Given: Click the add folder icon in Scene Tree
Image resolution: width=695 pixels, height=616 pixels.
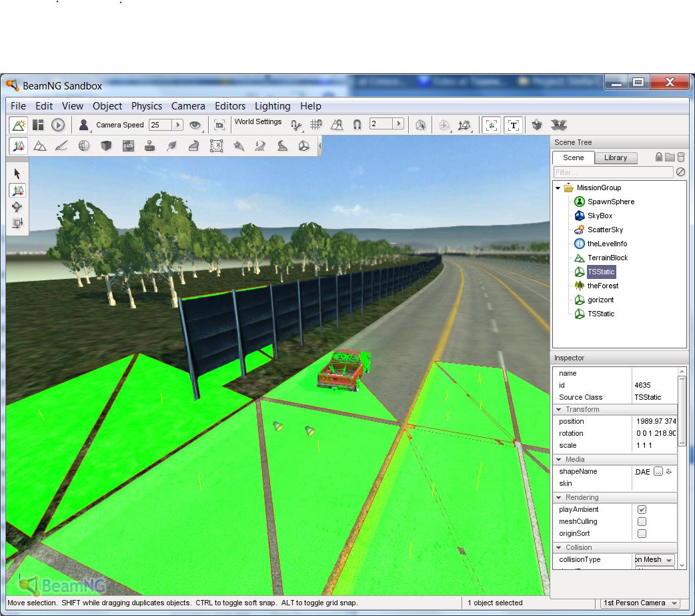Looking at the screenshot, I should [670, 157].
